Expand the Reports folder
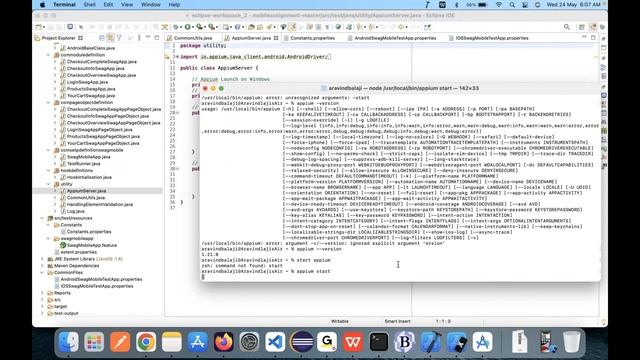 42,293
